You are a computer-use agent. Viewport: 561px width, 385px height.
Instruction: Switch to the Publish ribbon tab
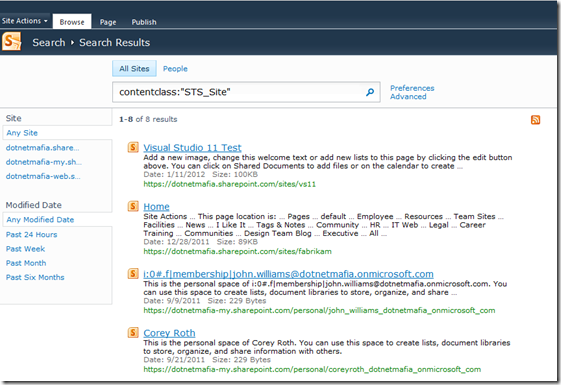click(x=144, y=22)
